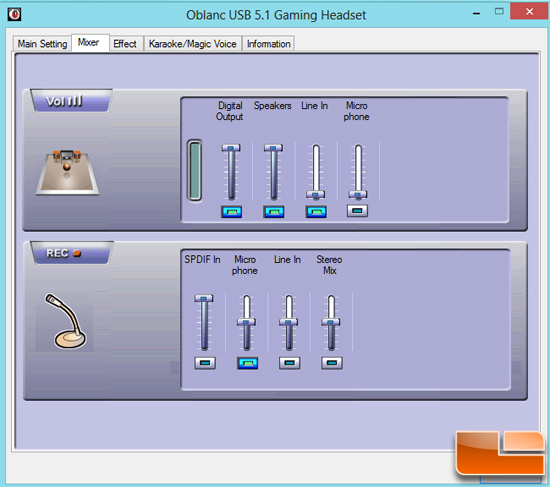
Task: Click the playback Microphone slider handle
Action: pyautogui.click(x=358, y=194)
